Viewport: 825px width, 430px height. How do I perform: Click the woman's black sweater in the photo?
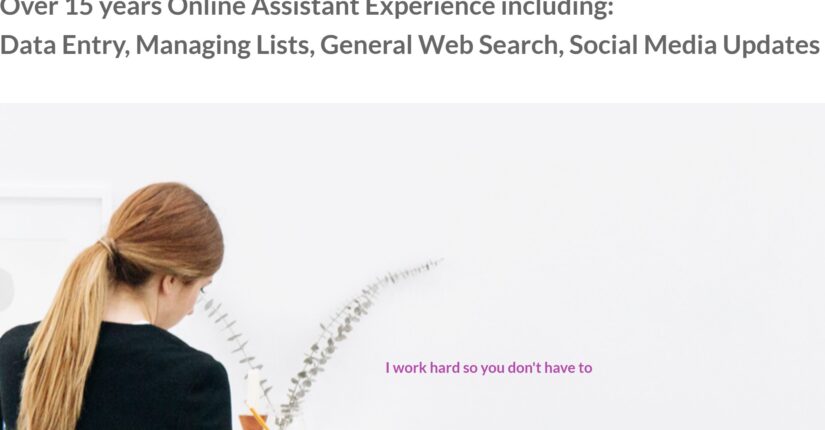(x=121, y=379)
